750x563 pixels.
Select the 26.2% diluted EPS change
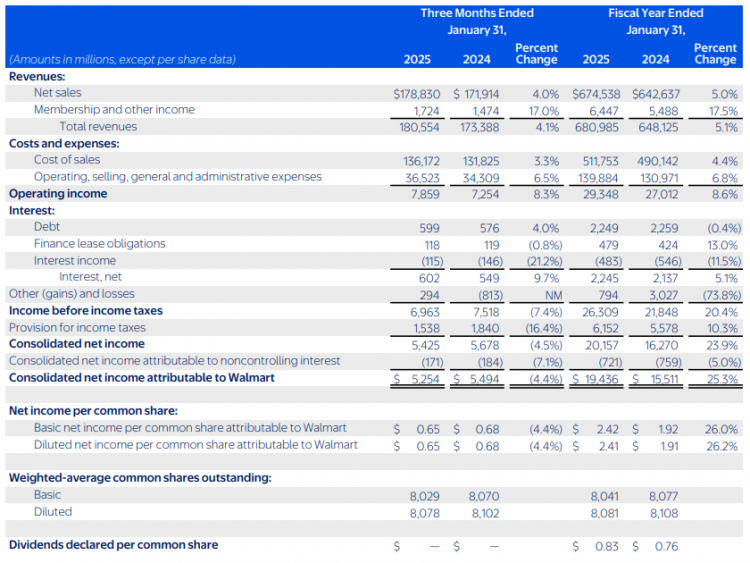click(x=722, y=446)
